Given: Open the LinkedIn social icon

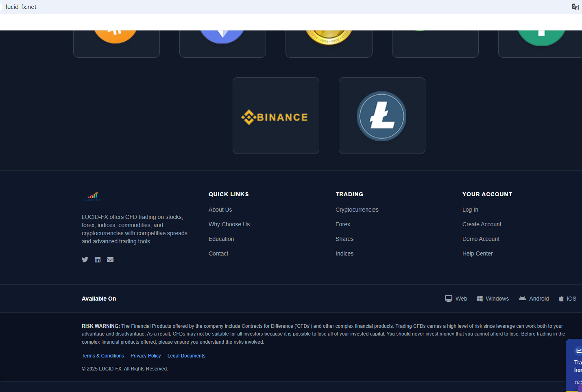Looking at the screenshot, I should [98, 260].
